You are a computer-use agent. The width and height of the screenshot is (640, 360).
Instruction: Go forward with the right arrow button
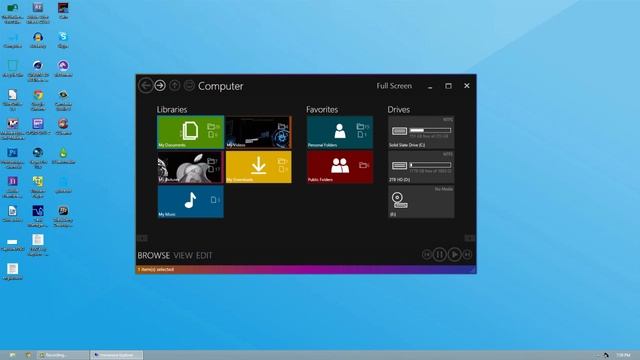point(160,85)
